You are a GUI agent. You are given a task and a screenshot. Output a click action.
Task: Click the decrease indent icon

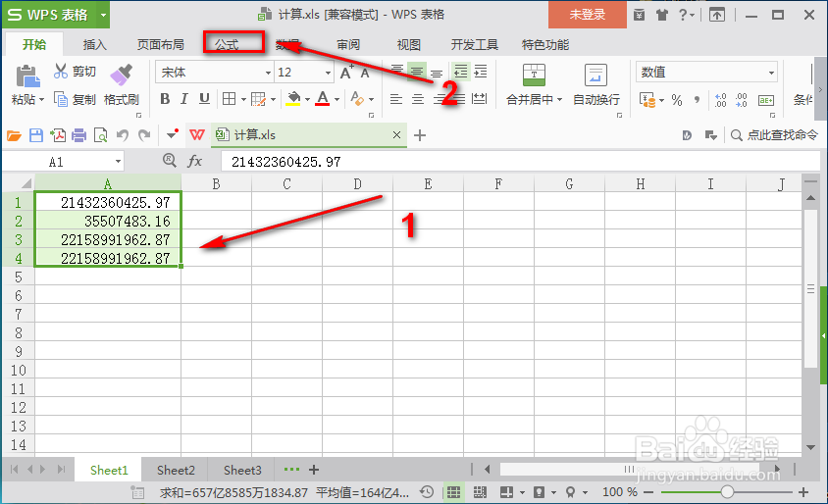pos(461,72)
